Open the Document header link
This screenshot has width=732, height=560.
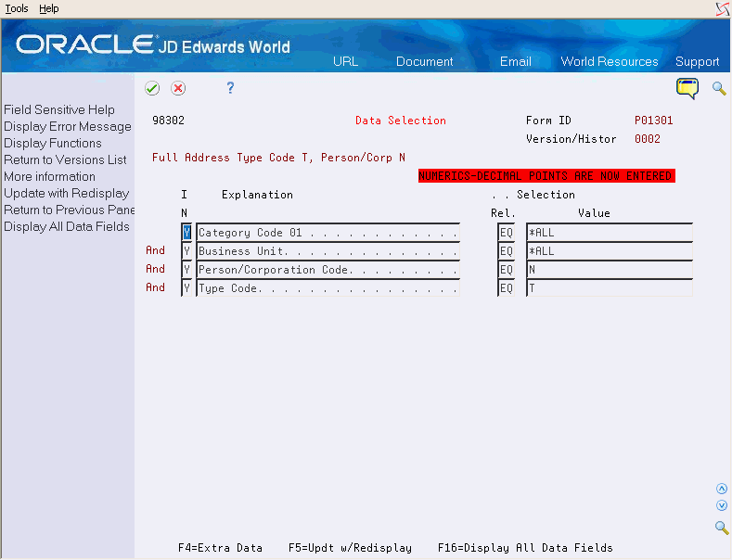(x=424, y=61)
